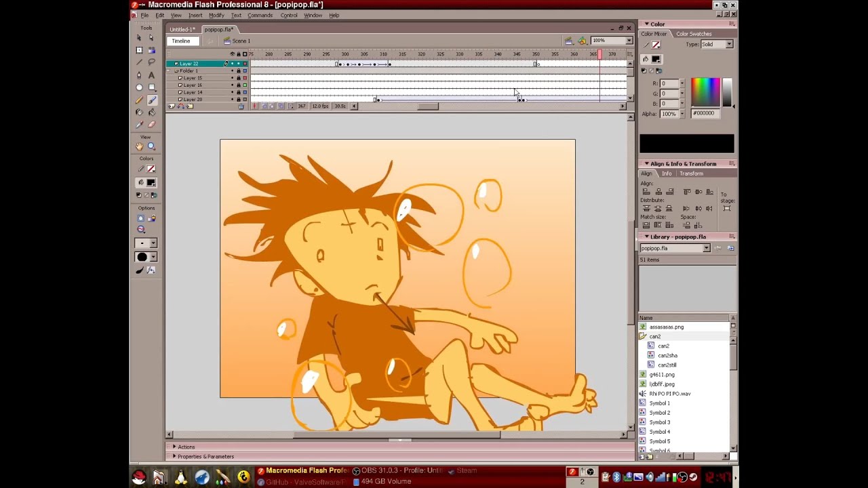868x488 pixels.
Task: Select the Pen tool
Action: click(x=140, y=75)
